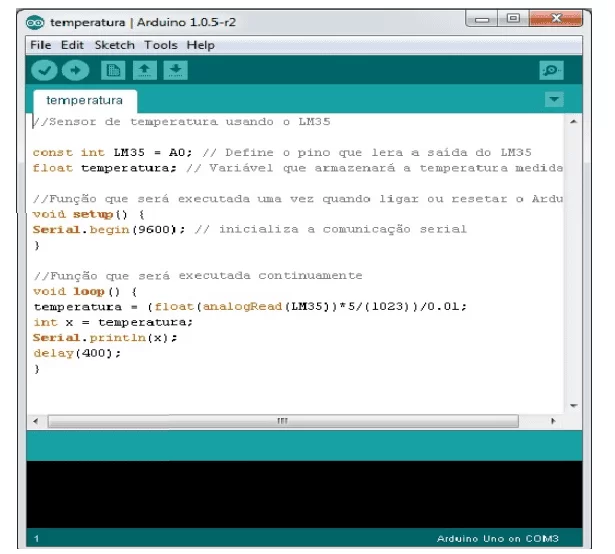This screenshot has height=554, width=615.
Task: Click the 'void setup() {' line
Action: (89, 214)
